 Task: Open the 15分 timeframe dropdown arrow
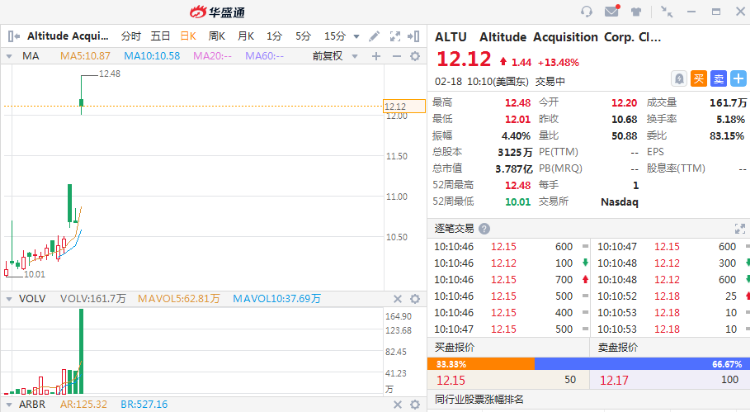click(356, 36)
